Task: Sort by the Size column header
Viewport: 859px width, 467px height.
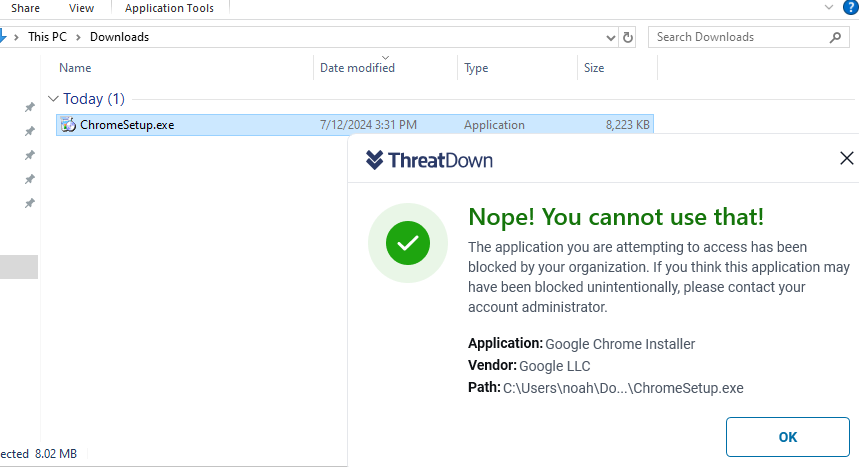Action: pyautogui.click(x=594, y=68)
